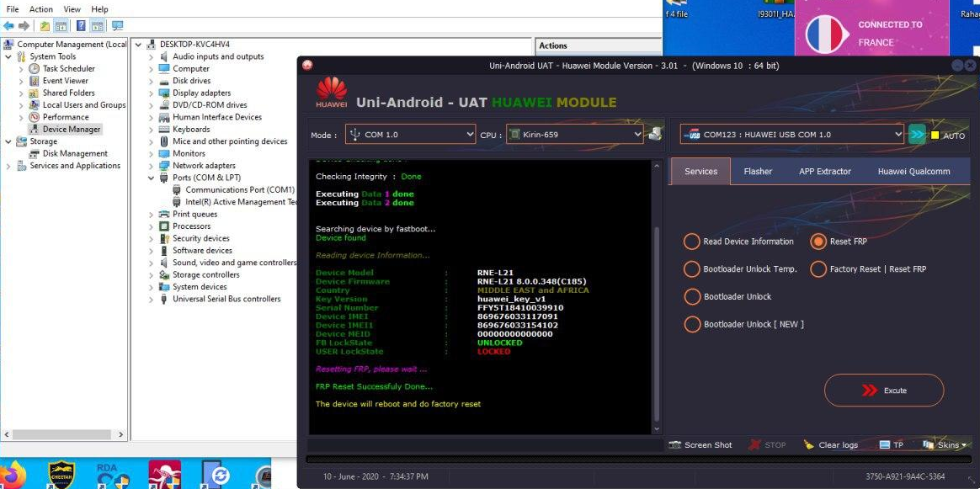Click the Excute button

pos(884,391)
